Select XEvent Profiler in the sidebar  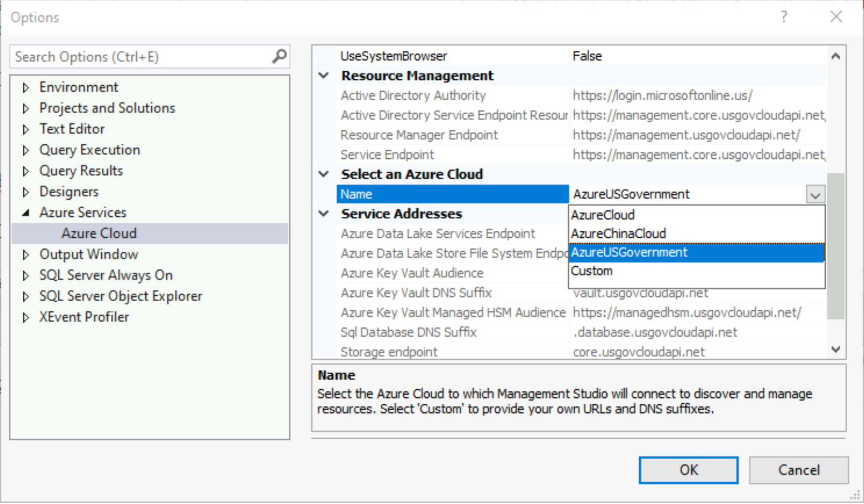(x=84, y=317)
